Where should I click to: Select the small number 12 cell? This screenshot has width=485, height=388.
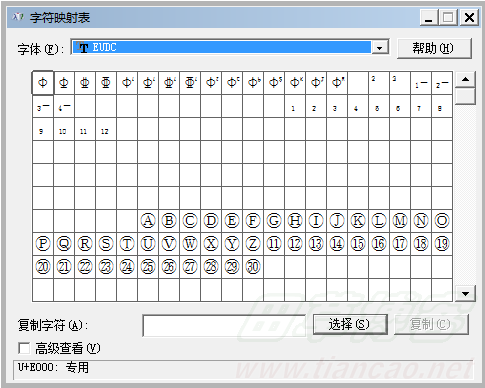pyautogui.click(x=106, y=129)
